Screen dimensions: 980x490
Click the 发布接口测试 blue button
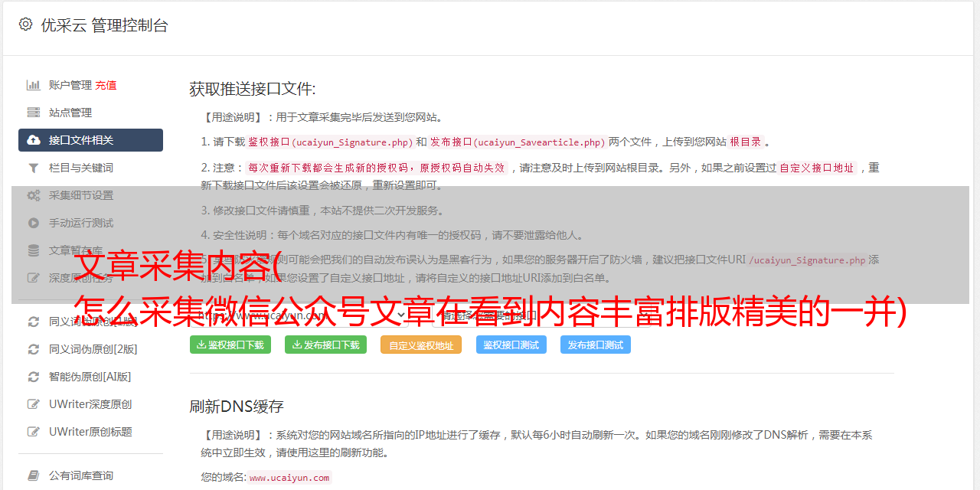(596, 345)
